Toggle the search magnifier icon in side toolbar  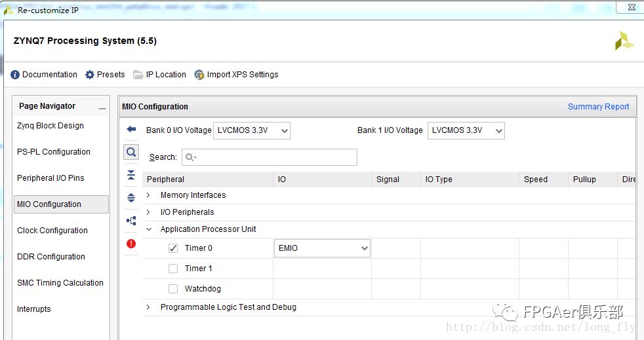(x=131, y=152)
